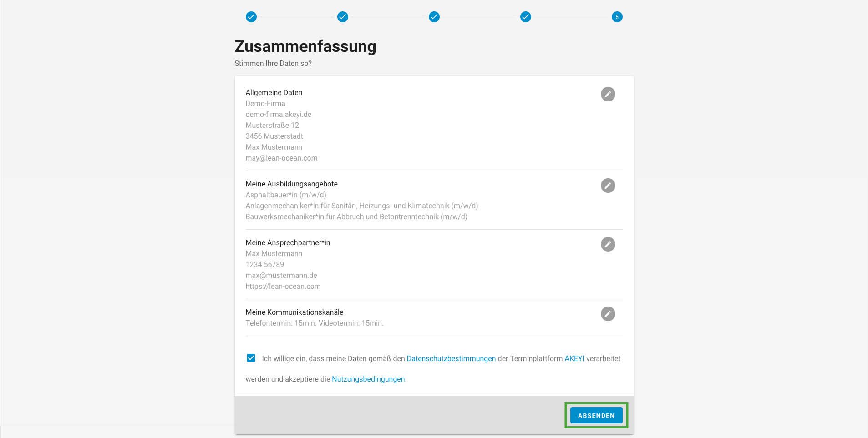Go to the third completed step
Viewport: 868px width, 438px height.
(434, 17)
